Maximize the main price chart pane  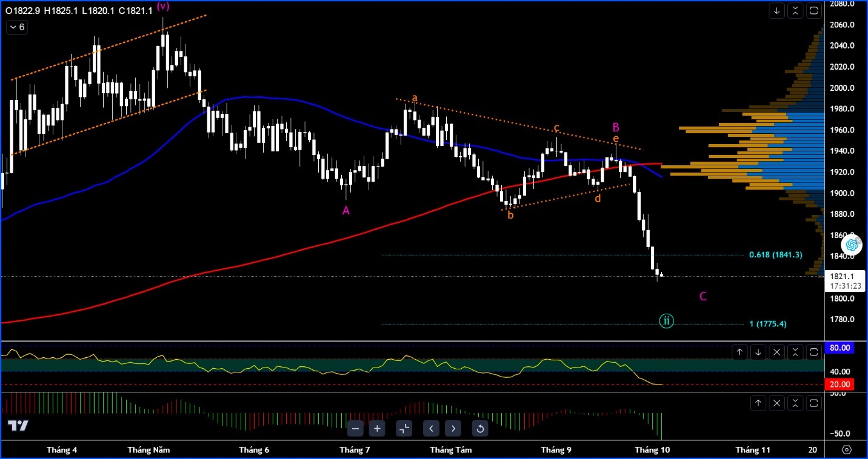click(814, 10)
